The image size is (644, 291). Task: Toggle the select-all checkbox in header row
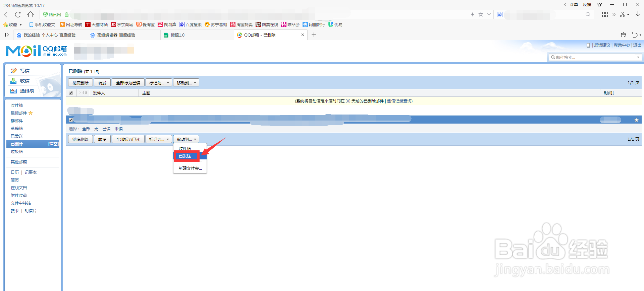tap(71, 93)
